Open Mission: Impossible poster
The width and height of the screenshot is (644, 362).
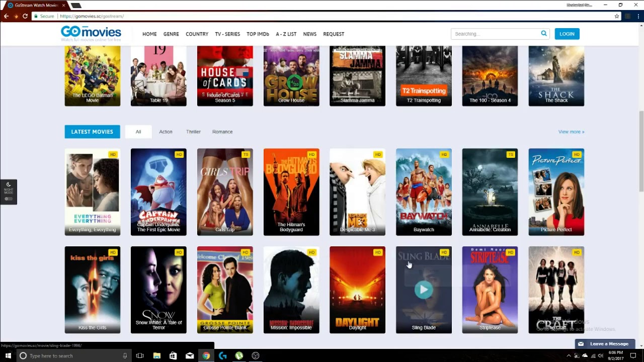point(291,290)
